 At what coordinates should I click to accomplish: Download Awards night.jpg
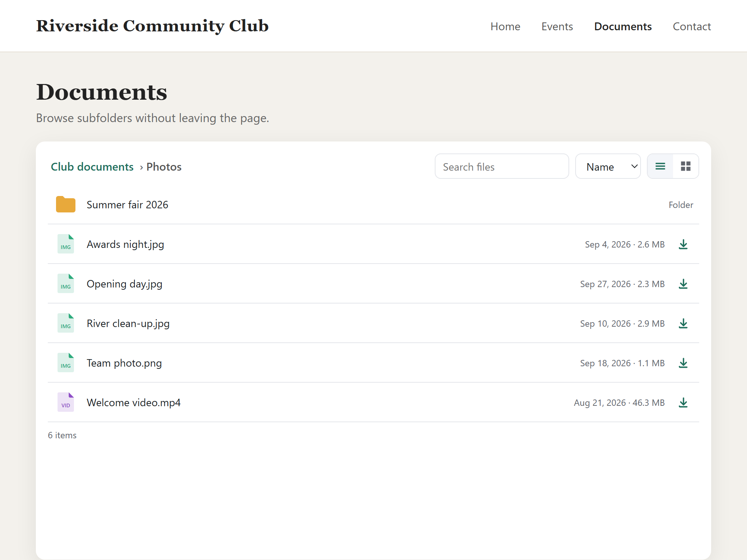683,245
